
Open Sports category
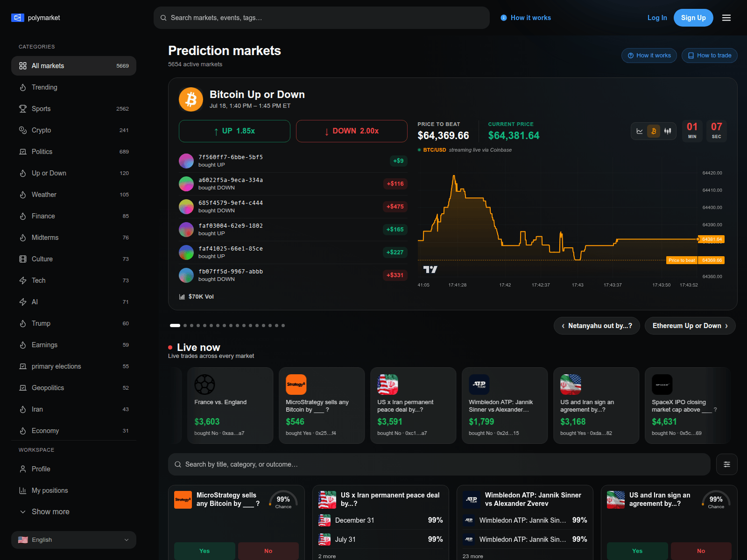[x=74, y=109]
